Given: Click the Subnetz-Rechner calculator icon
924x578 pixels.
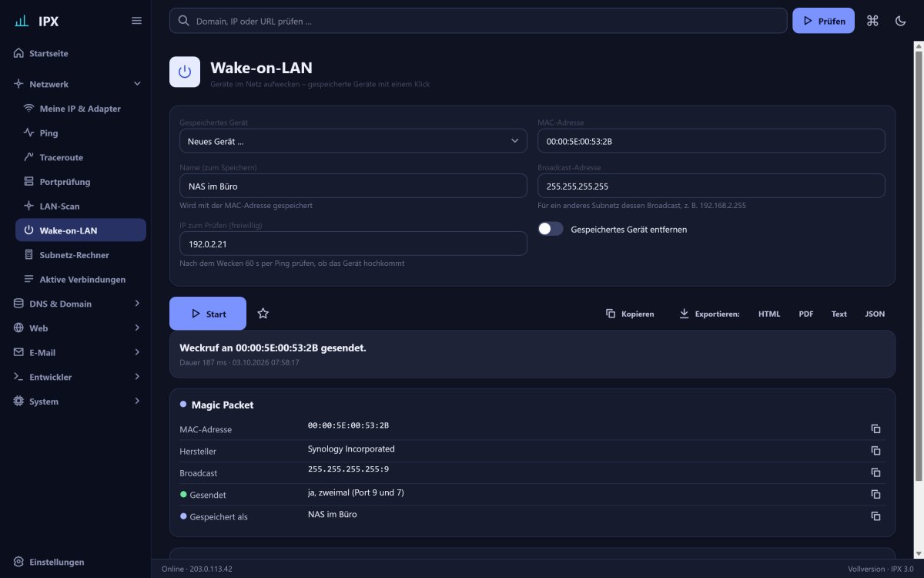Looking at the screenshot, I should coord(29,255).
